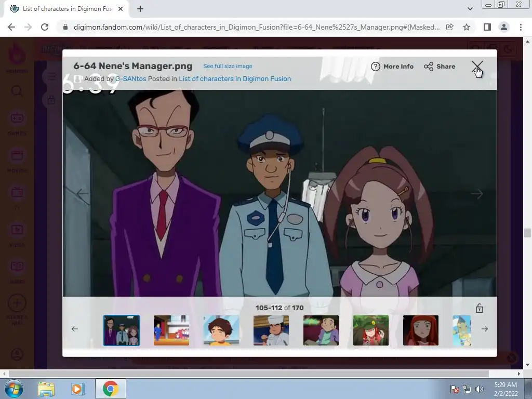This screenshot has height=399, width=532.
Task: Show earlier thumbnails in the carousel strip
Action: [x=75, y=329]
